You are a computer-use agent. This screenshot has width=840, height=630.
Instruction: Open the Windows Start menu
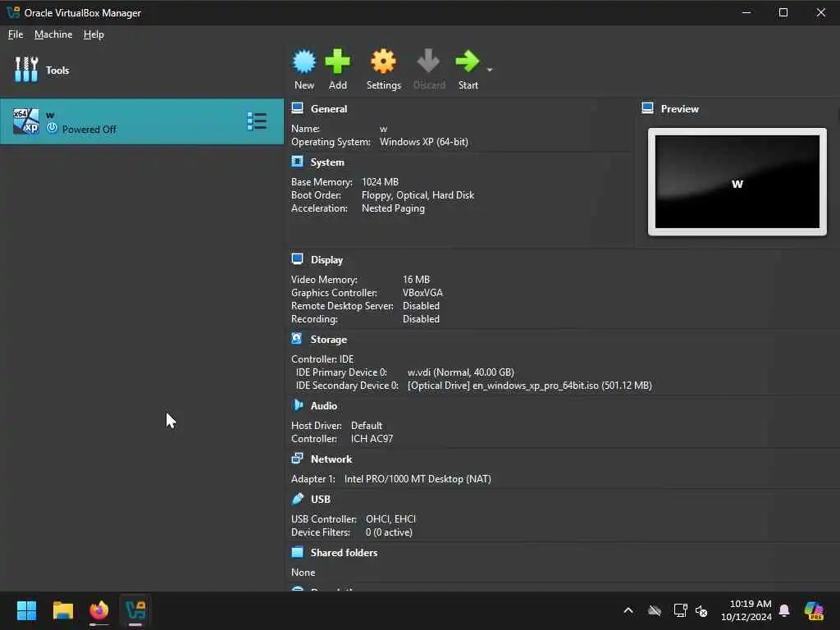[26, 610]
